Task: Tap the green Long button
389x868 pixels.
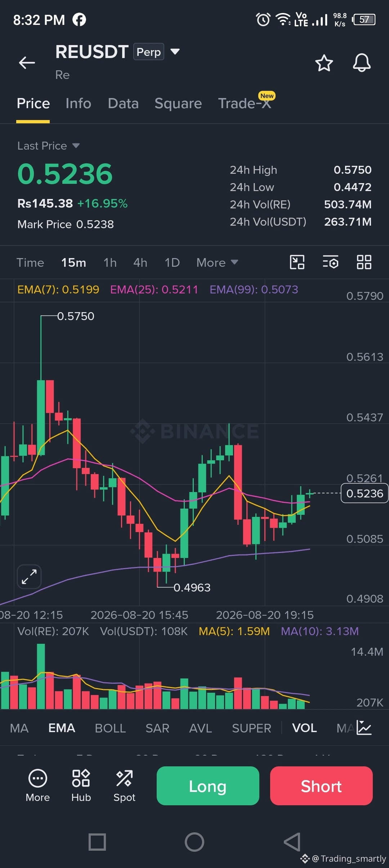Action: pos(208,786)
